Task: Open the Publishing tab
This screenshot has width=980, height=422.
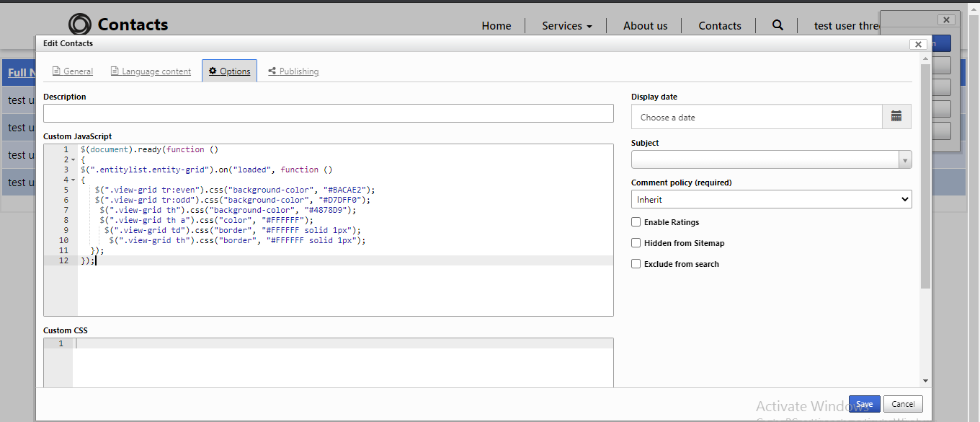Action: (293, 71)
